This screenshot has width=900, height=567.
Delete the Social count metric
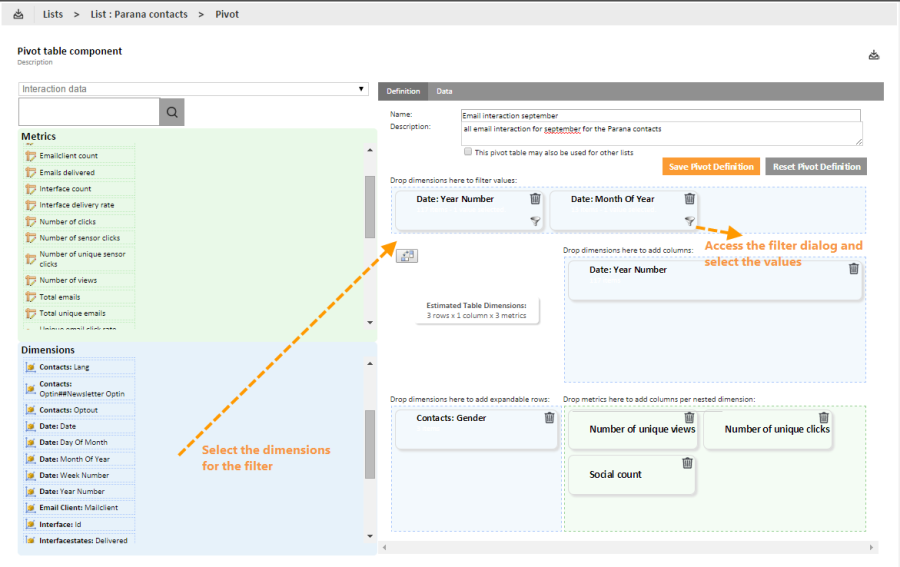(x=687, y=463)
